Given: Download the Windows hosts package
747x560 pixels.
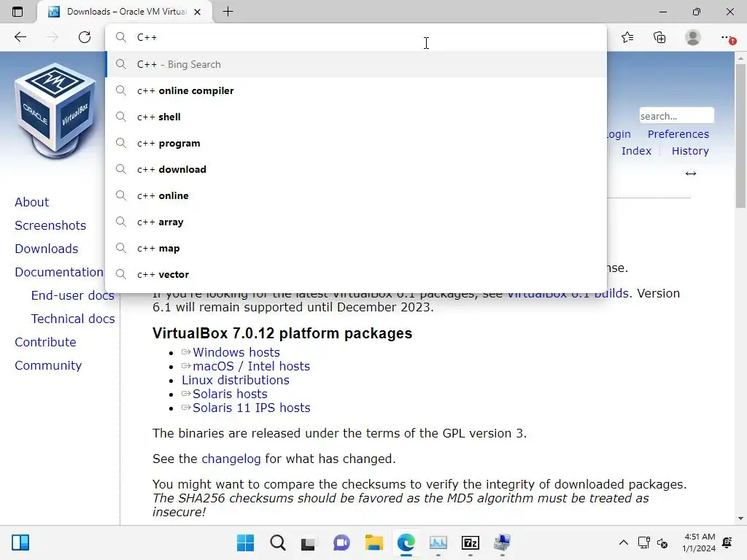Looking at the screenshot, I should [236, 352].
